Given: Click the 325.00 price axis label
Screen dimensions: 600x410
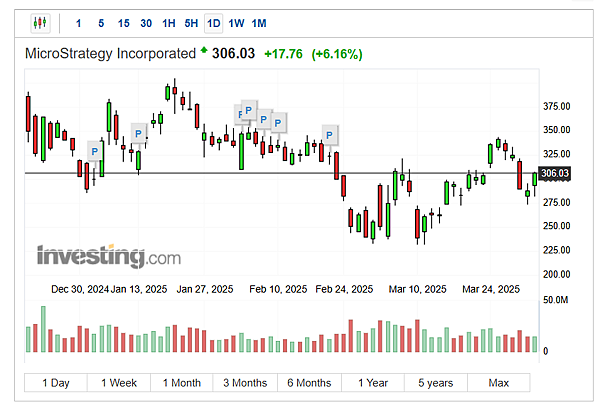Looking at the screenshot, I should (x=557, y=154).
